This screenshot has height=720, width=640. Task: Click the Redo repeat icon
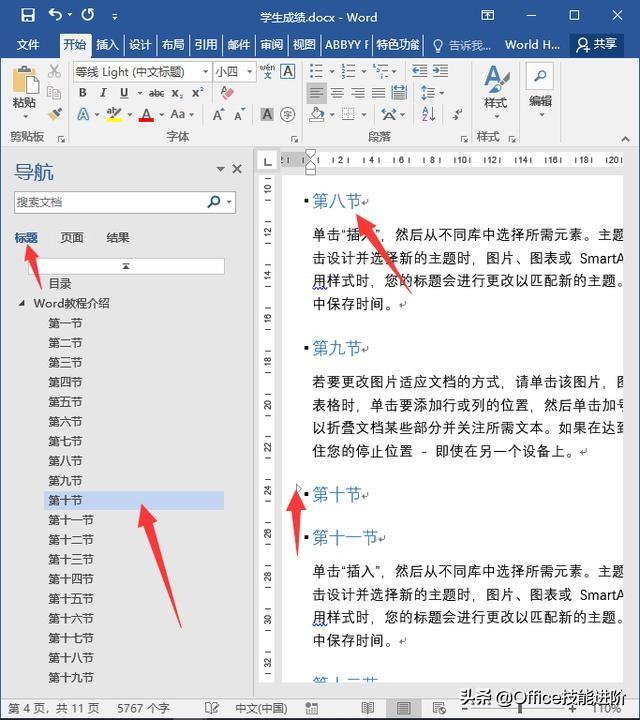click(x=88, y=16)
